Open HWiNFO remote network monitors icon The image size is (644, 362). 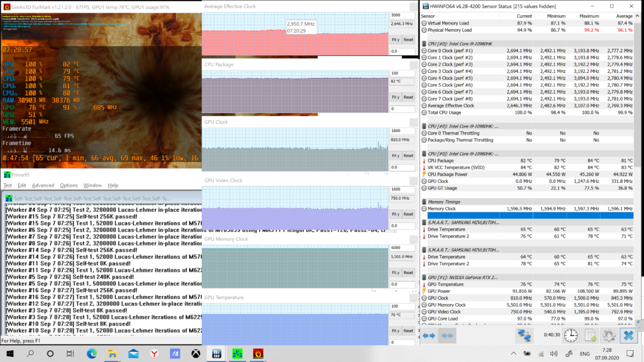(x=524, y=336)
